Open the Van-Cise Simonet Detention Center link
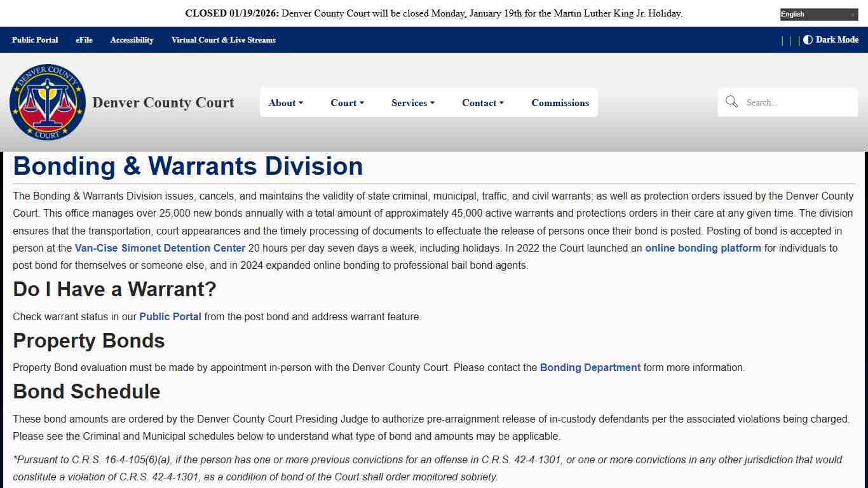This screenshot has height=488, width=868. pos(159,248)
